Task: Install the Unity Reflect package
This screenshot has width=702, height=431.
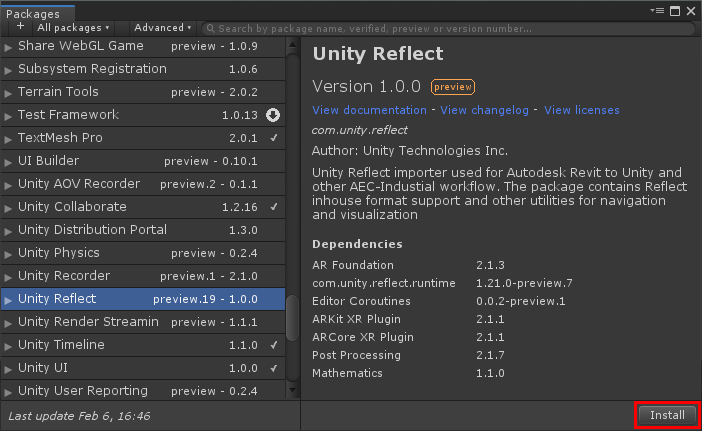Action: click(667, 415)
